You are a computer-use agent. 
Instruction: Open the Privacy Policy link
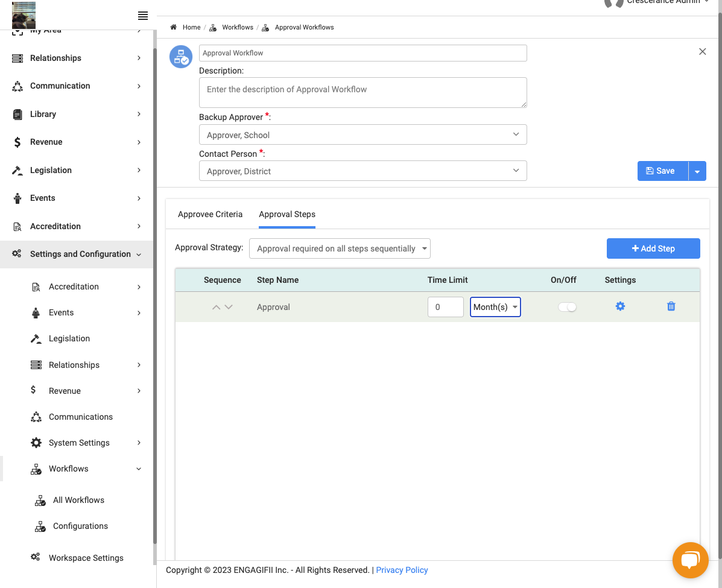[402, 570]
